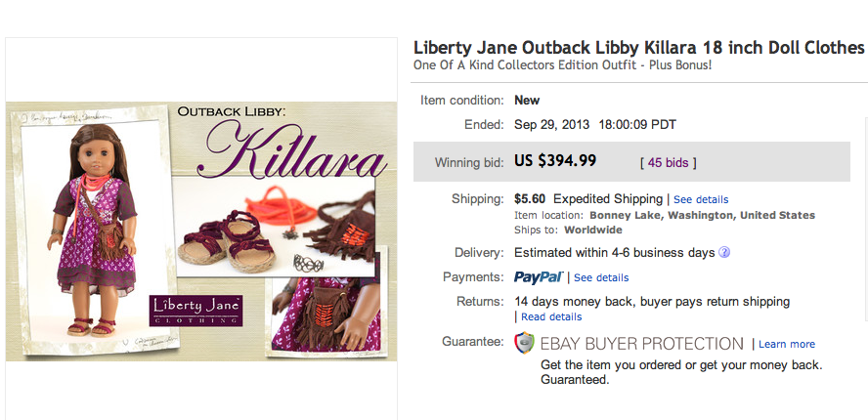
Task: Click the winning bid price US $394.99
Action: (x=555, y=161)
